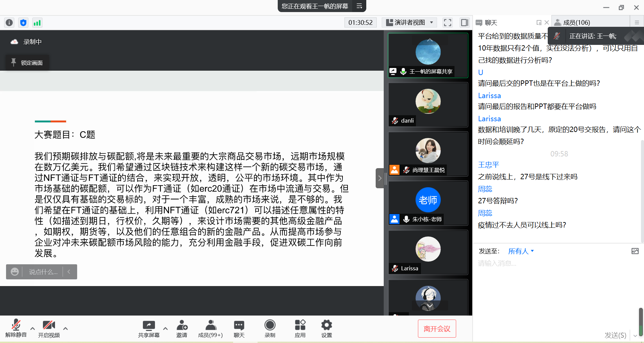Screen dimensions: 644x343
Task: Start recording with the 录制 button
Action: (270, 328)
